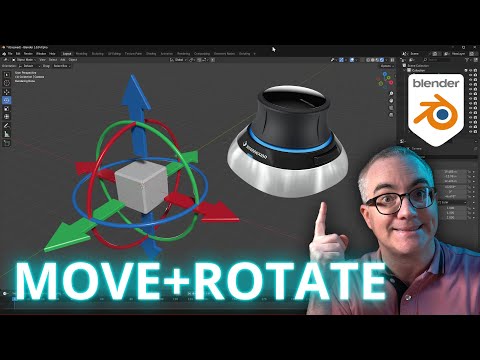Switch to the Layout workspace tab
The image size is (480, 360).
click(67, 54)
